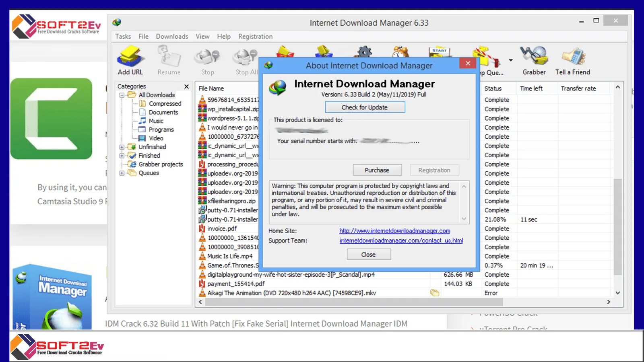Click the Close button in About dialog
The image size is (644, 362).
(368, 255)
